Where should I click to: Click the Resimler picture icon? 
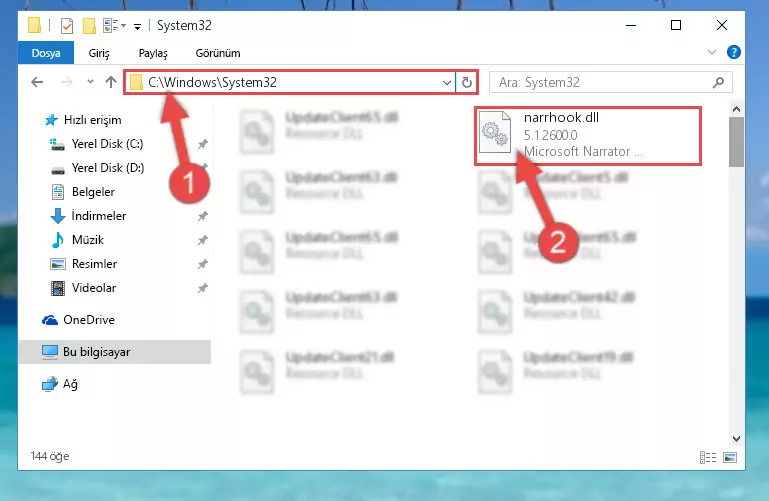click(58, 264)
